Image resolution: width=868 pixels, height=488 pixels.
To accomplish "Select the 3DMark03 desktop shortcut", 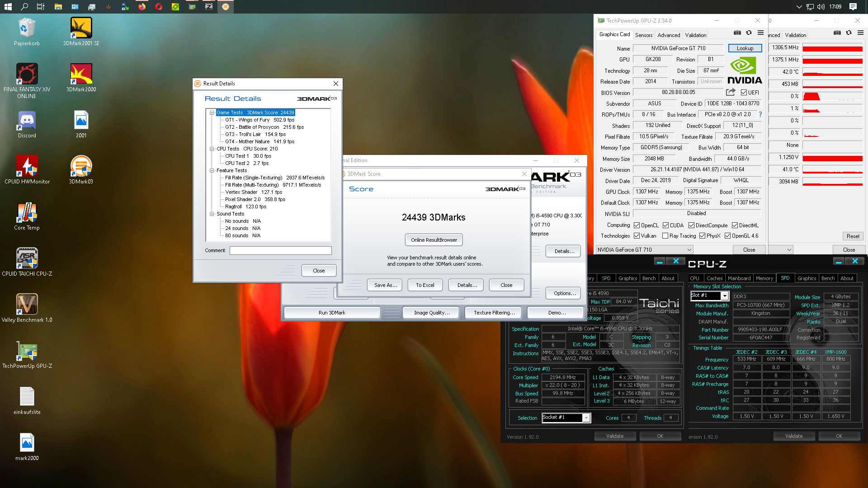I will click(x=81, y=170).
